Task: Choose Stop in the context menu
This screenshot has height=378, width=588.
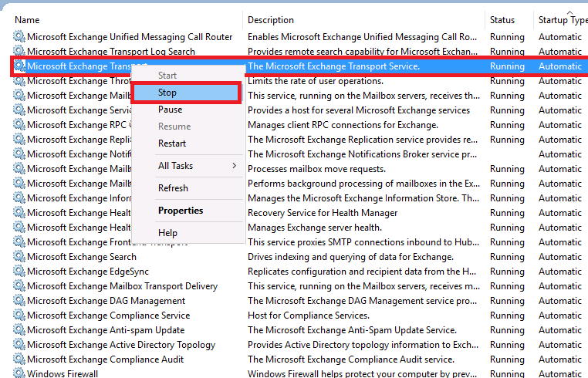Action: 186,93
